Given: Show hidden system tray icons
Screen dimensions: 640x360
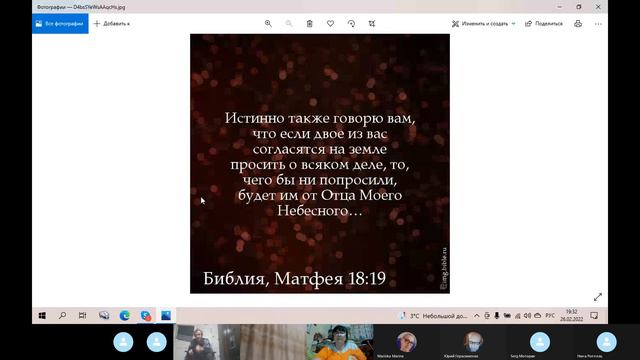Looking at the screenshot, I should pos(476,316).
